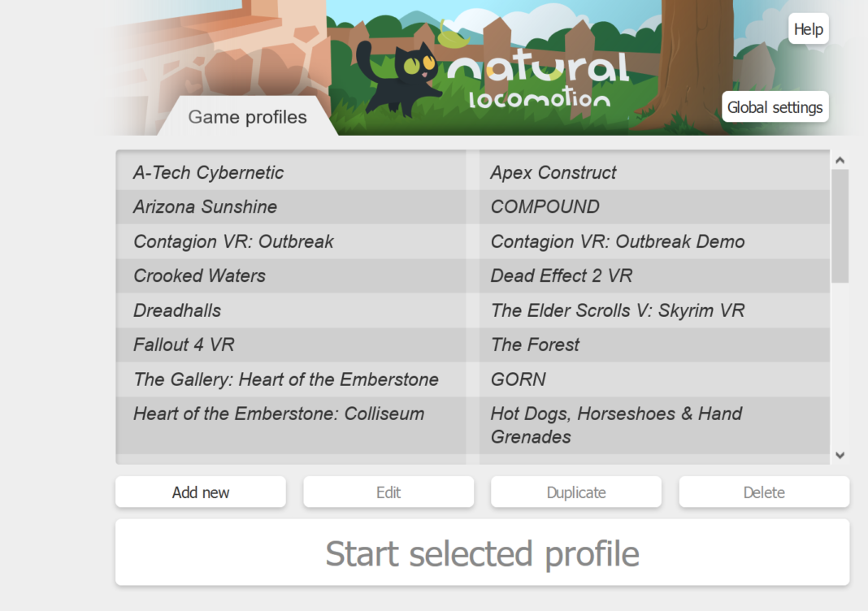Click the profile list scrollbar thumb
868x611 pixels.
pyautogui.click(x=840, y=226)
